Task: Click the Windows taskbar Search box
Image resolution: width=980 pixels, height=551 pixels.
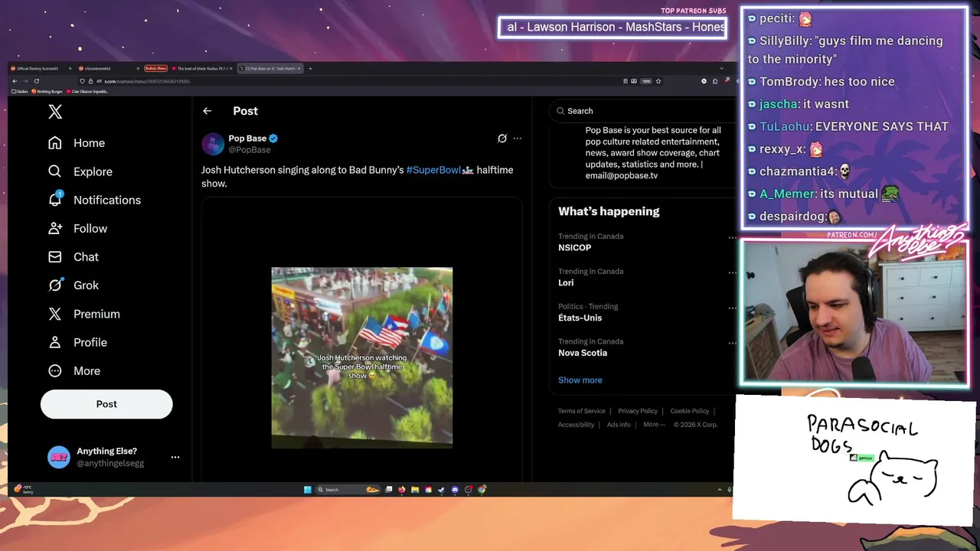Action: [x=348, y=490]
